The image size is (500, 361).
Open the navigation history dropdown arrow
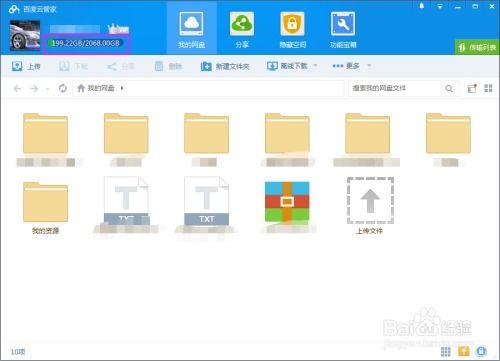pos(48,89)
